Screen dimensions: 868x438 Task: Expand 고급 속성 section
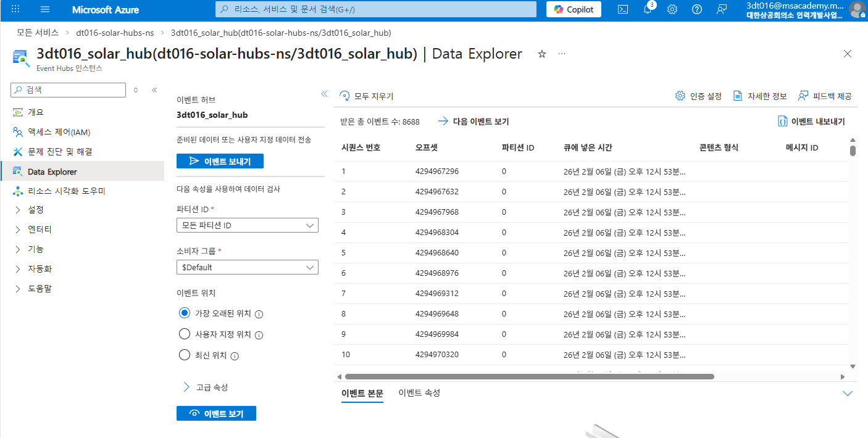(206, 387)
